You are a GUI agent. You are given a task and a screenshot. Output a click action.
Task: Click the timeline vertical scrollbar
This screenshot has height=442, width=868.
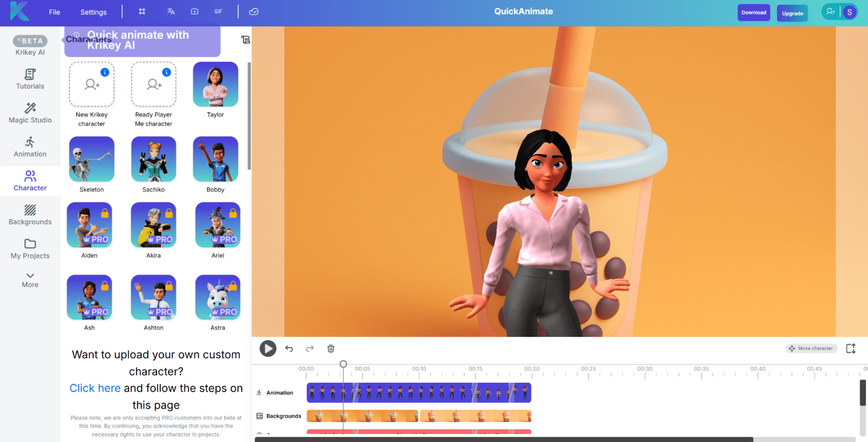[863, 393]
